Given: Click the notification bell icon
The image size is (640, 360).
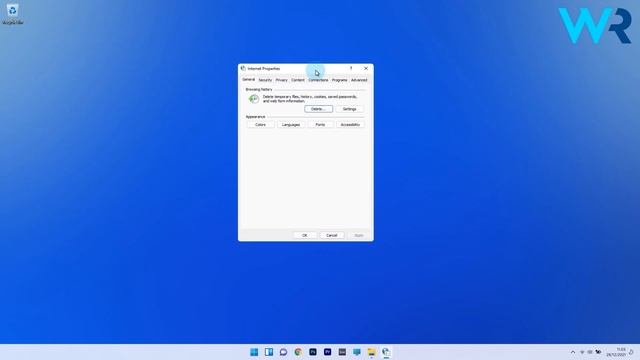Looking at the screenshot, I should 631,352.
